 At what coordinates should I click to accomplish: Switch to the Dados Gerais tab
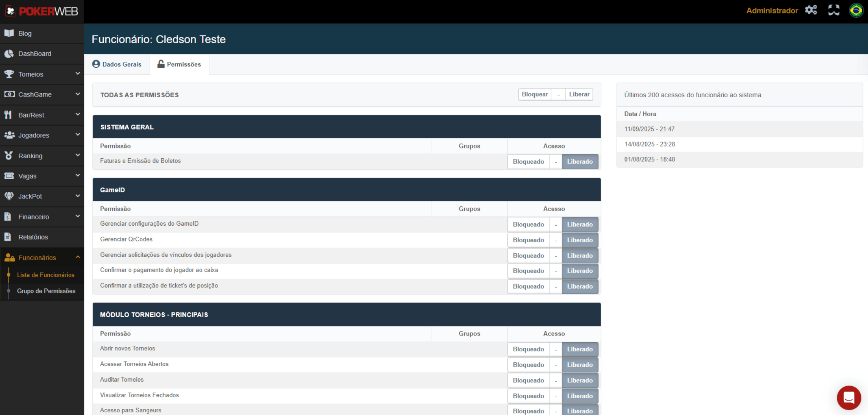(117, 64)
